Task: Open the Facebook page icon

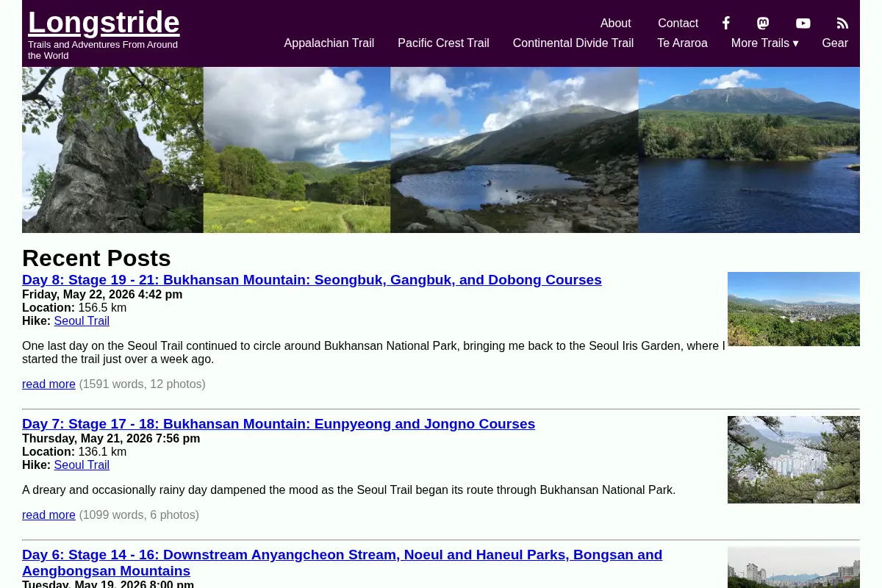Action: tap(725, 23)
